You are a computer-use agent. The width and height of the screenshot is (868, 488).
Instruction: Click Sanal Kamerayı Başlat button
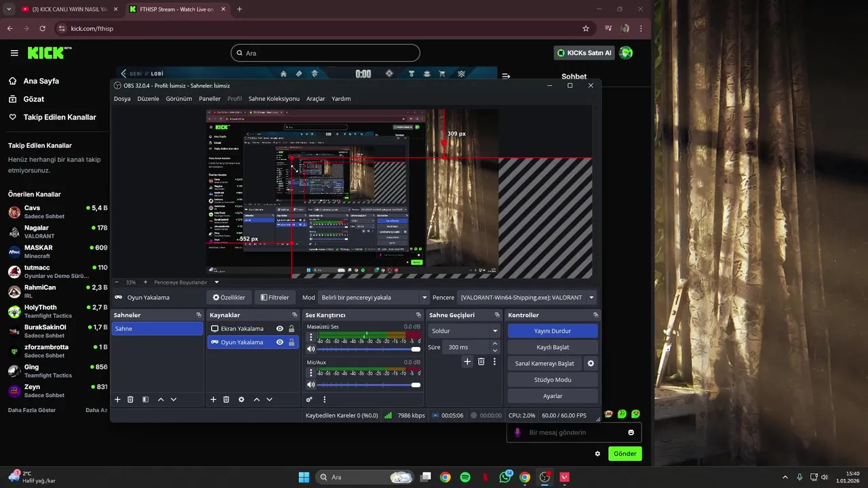(x=545, y=363)
